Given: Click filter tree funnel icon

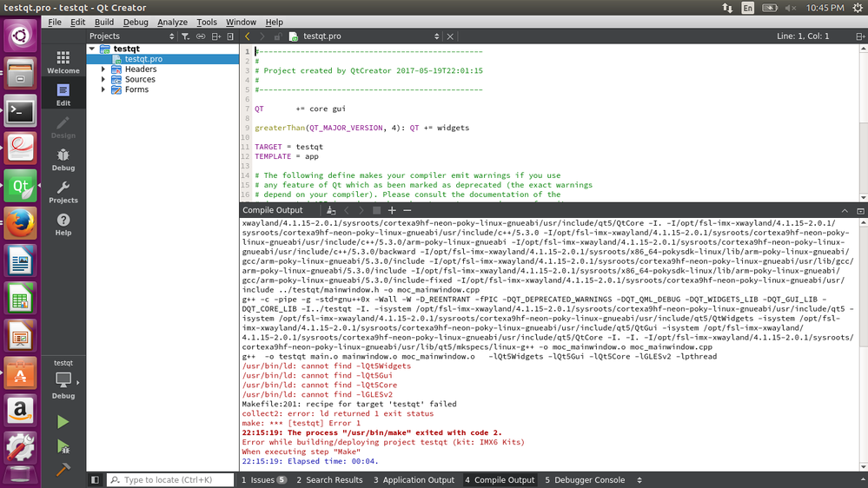Looking at the screenshot, I should click(x=185, y=36).
